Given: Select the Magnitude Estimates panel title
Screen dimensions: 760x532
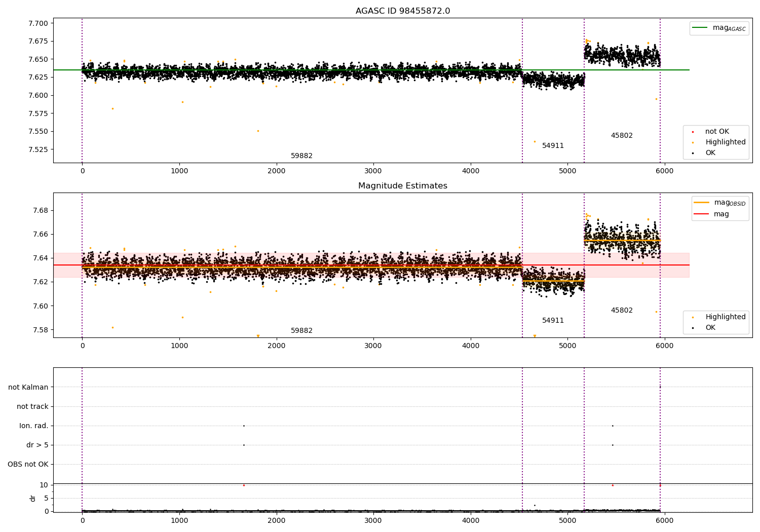Looking at the screenshot, I should (x=403, y=186).
